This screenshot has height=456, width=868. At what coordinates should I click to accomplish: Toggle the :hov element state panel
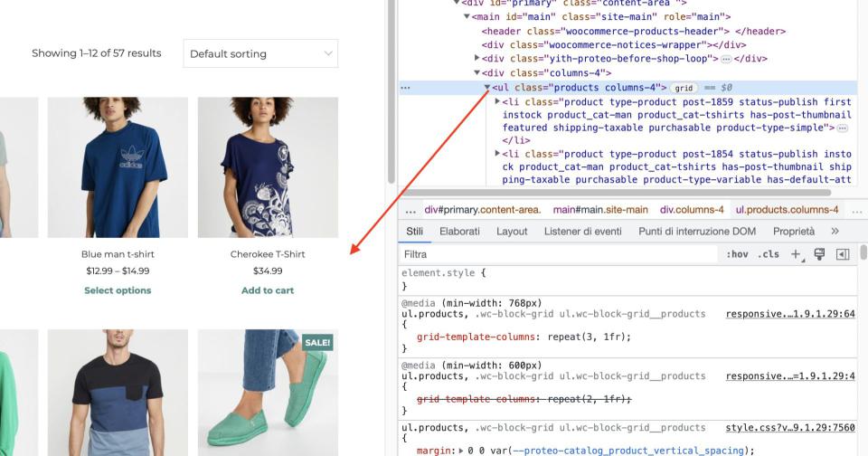coord(737,254)
